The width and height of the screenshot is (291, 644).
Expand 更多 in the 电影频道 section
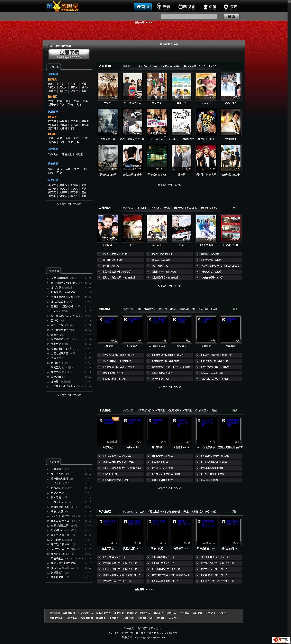(234, 208)
